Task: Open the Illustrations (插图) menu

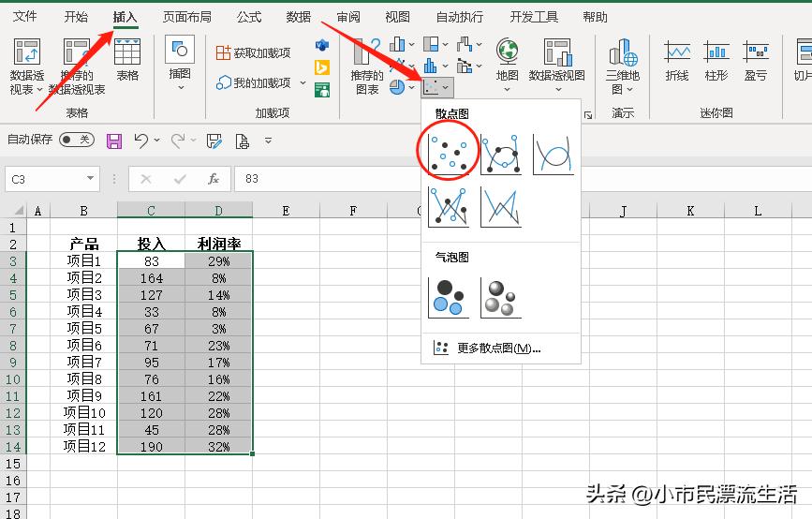Action: 180,65
